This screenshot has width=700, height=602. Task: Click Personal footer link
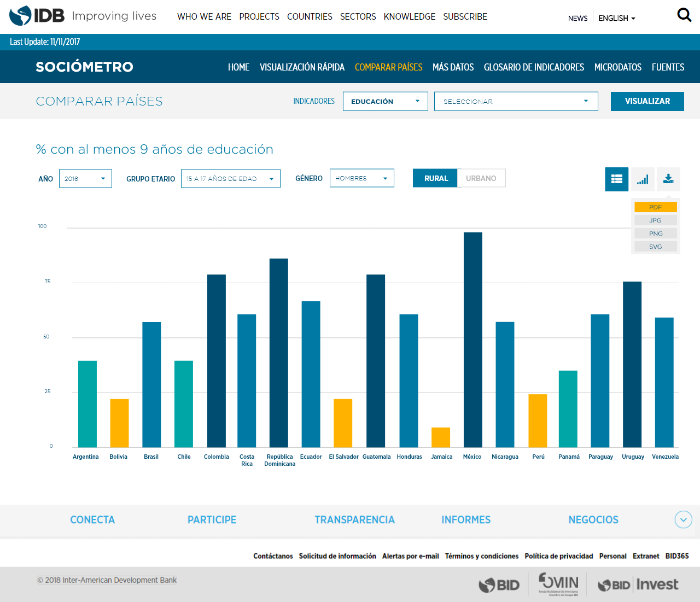tap(612, 556)
